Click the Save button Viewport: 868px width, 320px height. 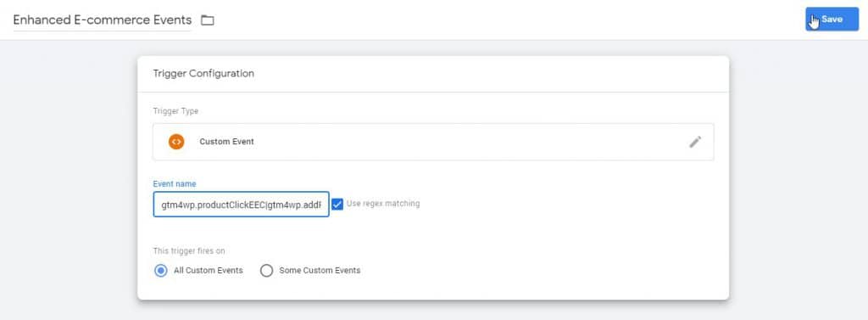[x=832, y=20]
